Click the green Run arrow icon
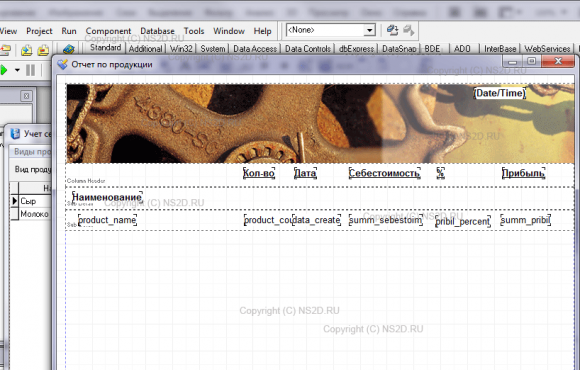The image size is (580, 370). point(4,70)
